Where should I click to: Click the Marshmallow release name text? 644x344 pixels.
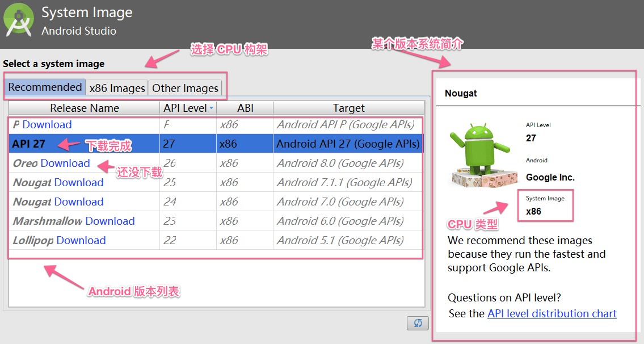coord(48,221)
